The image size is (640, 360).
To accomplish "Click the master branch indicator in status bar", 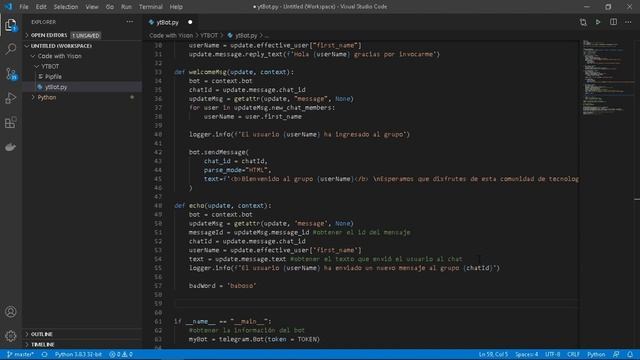I will point(20,354).
